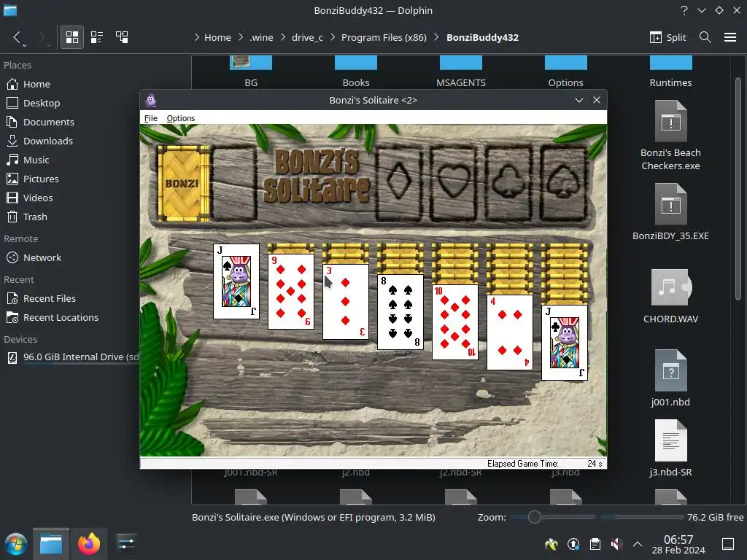Select the 10 of diamonds card
Viewport: 747px width, 560px height.
tap(455, 322)
